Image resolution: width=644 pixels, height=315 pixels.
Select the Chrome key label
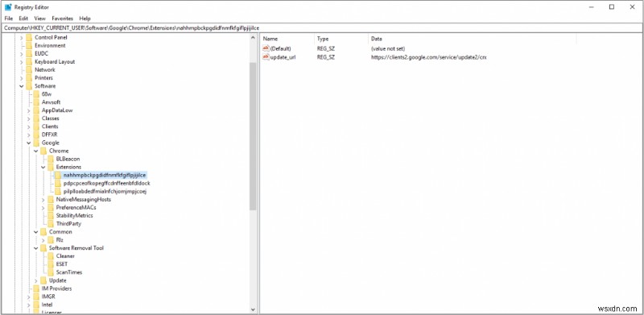point(59,151)
